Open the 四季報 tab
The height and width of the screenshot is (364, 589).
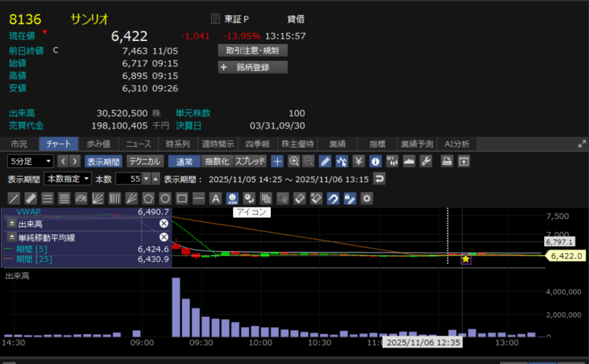point(258,144)
